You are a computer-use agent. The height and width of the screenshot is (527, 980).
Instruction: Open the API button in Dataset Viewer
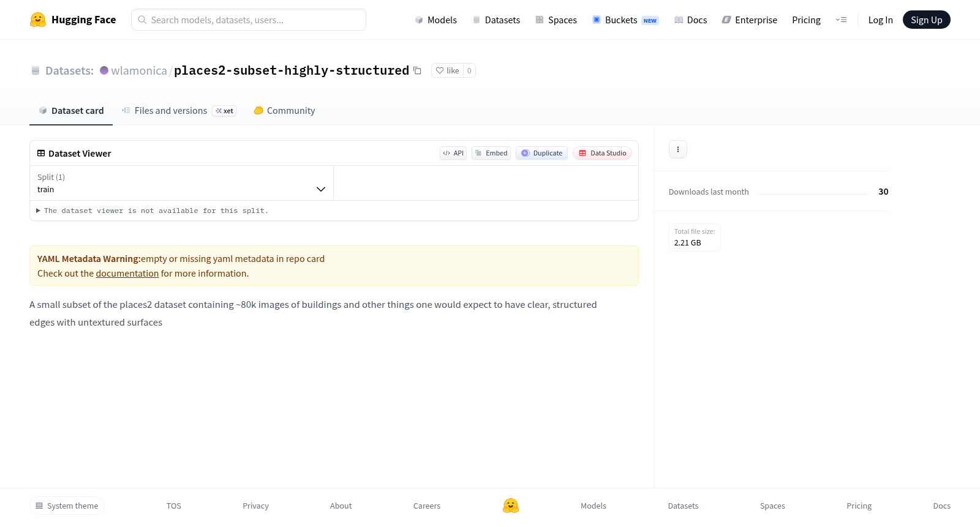[453, 153]
